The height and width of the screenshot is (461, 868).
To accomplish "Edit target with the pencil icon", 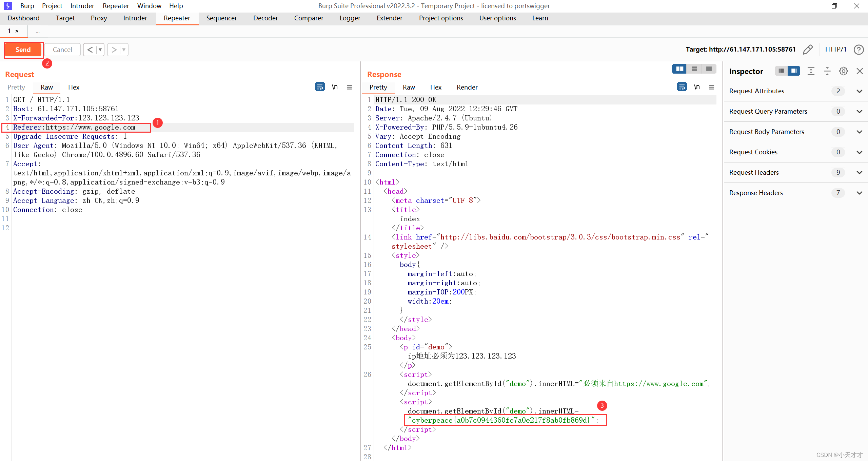I will tap(808, 50).
